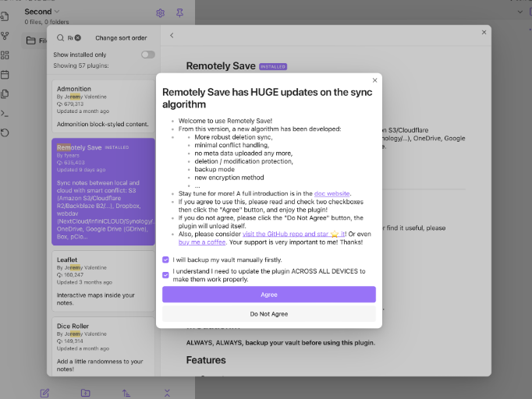Close the community plugins window

click(x=484, y=32)
